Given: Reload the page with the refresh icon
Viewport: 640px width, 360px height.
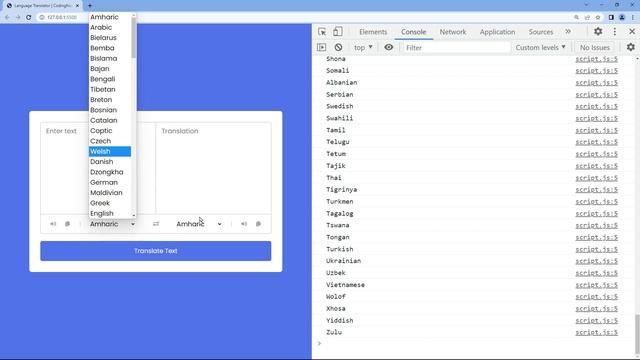Looking at the screenshot, I should [x=29, y=17].
